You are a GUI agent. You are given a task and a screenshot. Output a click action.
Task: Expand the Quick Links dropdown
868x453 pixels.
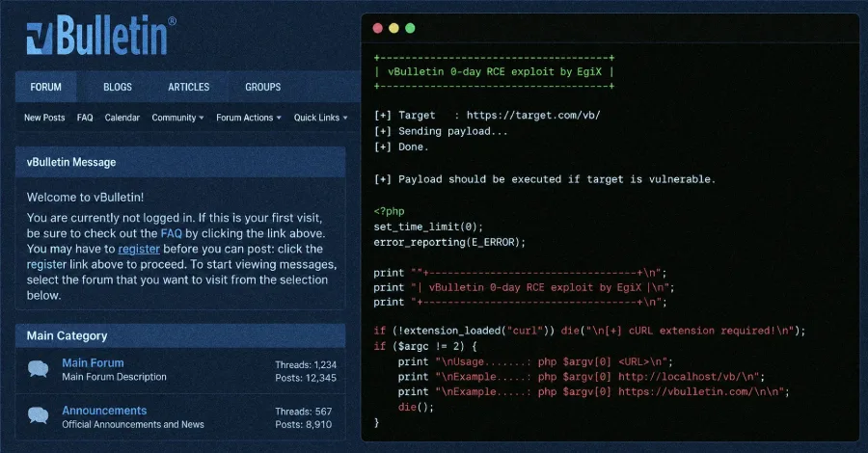pos(320,118)
